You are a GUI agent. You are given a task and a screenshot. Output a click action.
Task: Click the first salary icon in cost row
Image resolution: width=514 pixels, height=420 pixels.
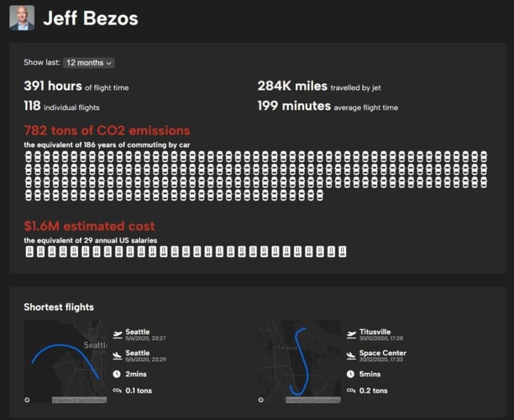click(29, 251)
